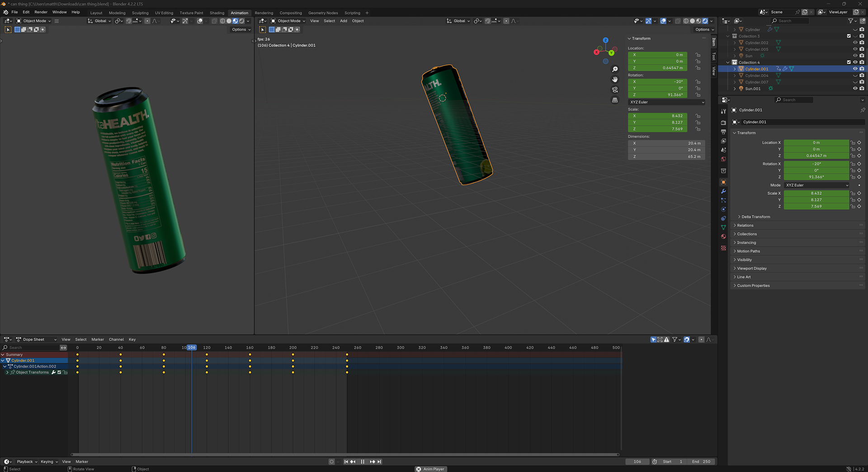Toggle Collection 4 viewport visibility eye
Image resolution: width=868 pixels, height=472 pixels.
(x=855, y=62)
